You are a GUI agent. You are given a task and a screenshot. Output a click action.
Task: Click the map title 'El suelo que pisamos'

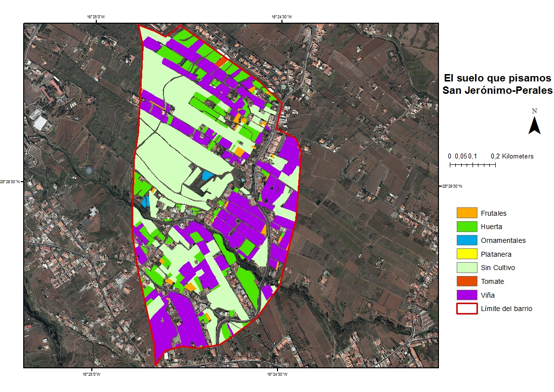coord(497,78)
